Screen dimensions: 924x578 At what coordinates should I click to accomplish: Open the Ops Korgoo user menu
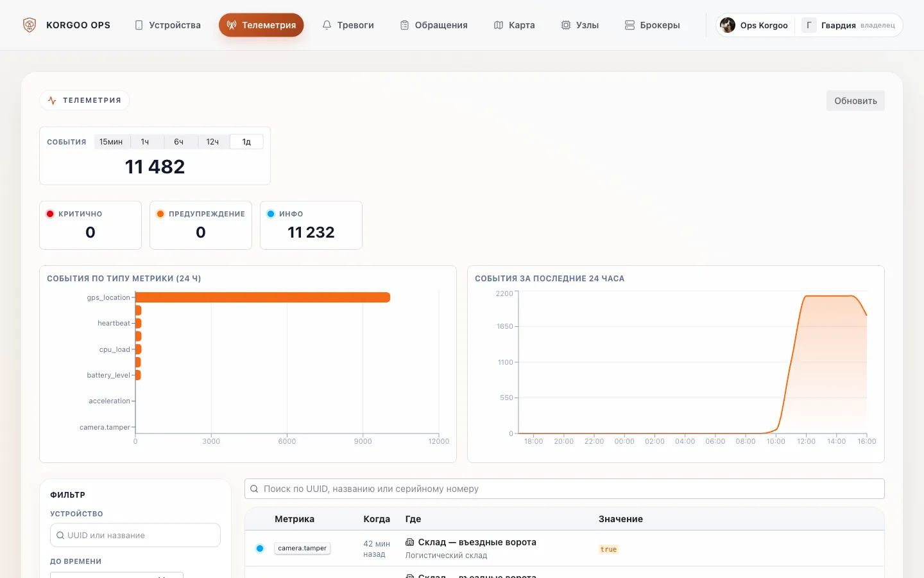pos(755,25)
